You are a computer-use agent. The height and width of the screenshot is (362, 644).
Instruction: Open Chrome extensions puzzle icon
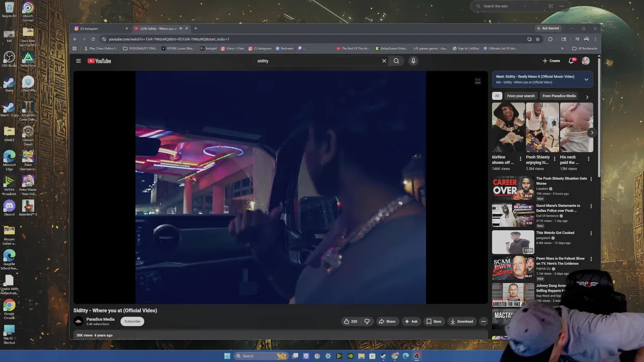point(550,39)
